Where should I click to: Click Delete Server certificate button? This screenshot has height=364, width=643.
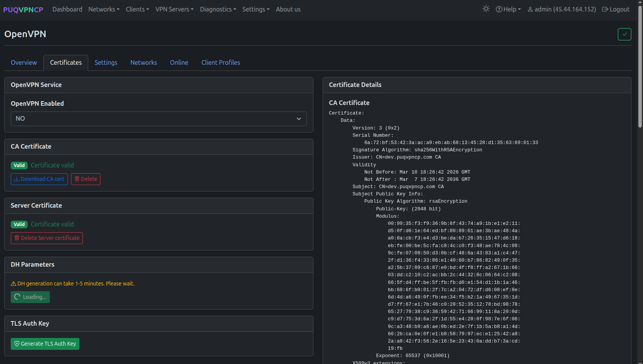point(47,238)
